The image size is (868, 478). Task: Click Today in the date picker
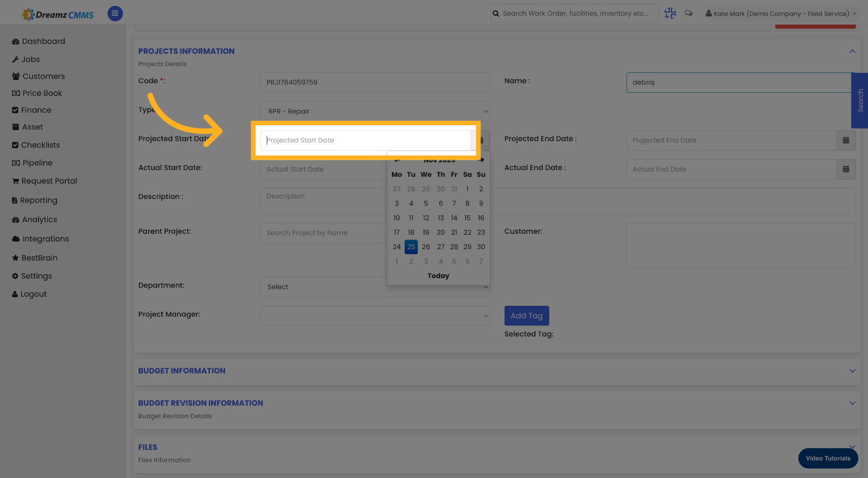click(438, 276)
